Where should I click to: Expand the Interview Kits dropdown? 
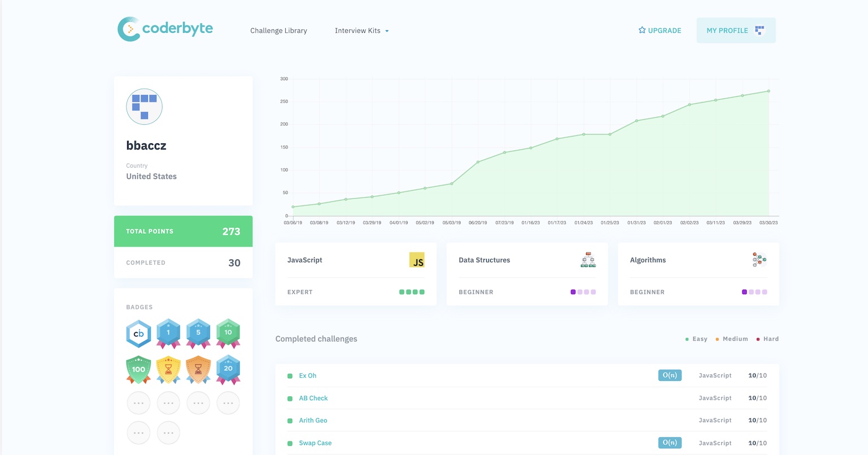click(x=361, y=30)
